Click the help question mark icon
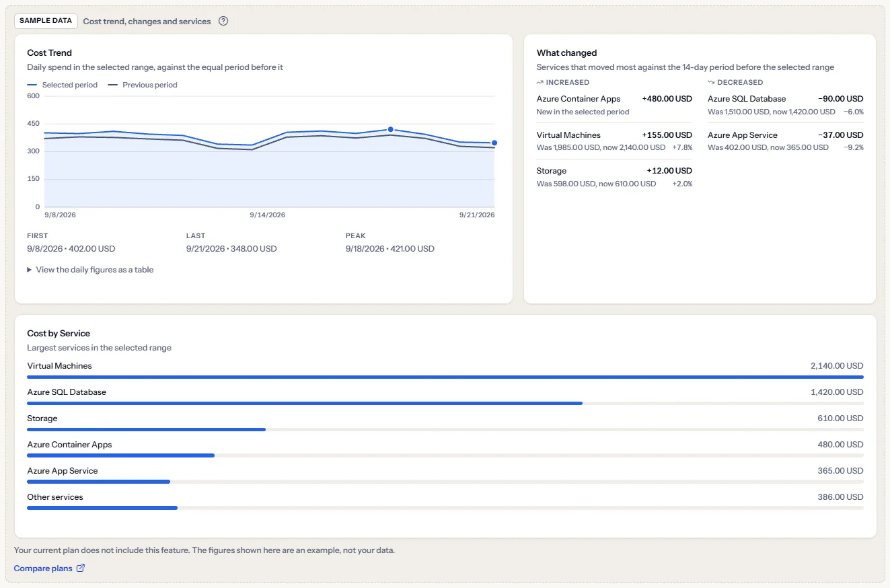 [223, 21]
